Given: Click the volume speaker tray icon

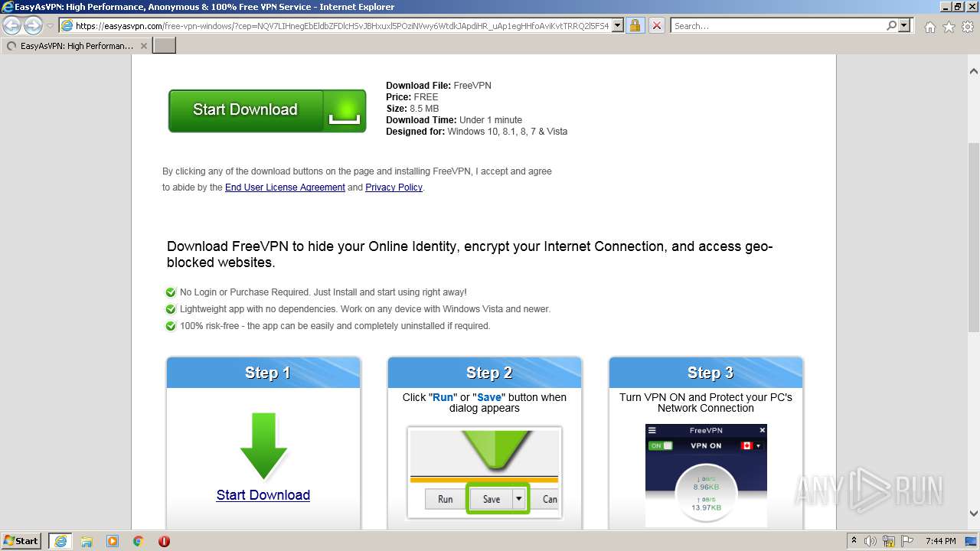Looking at the screenshot, I should pos(871,541).
